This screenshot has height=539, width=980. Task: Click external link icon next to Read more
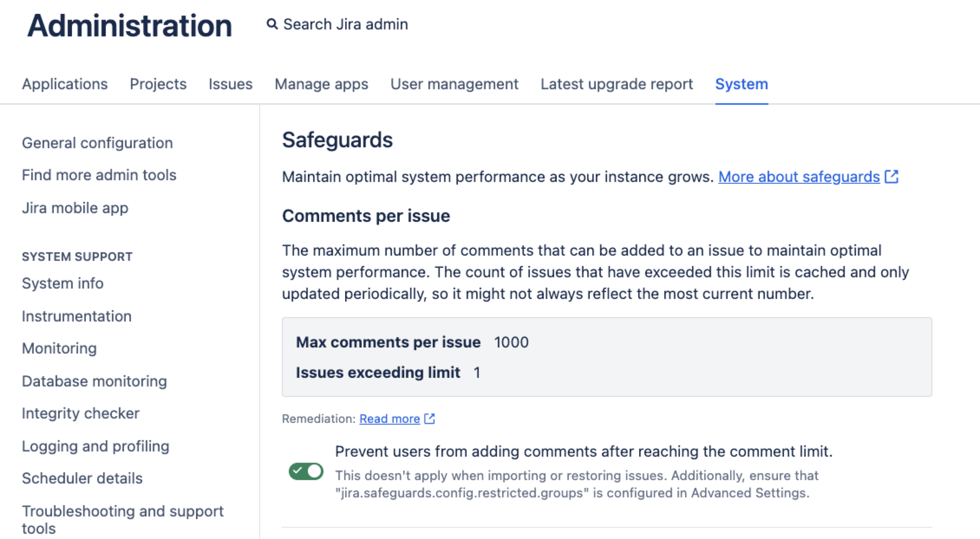coord(429,419)
